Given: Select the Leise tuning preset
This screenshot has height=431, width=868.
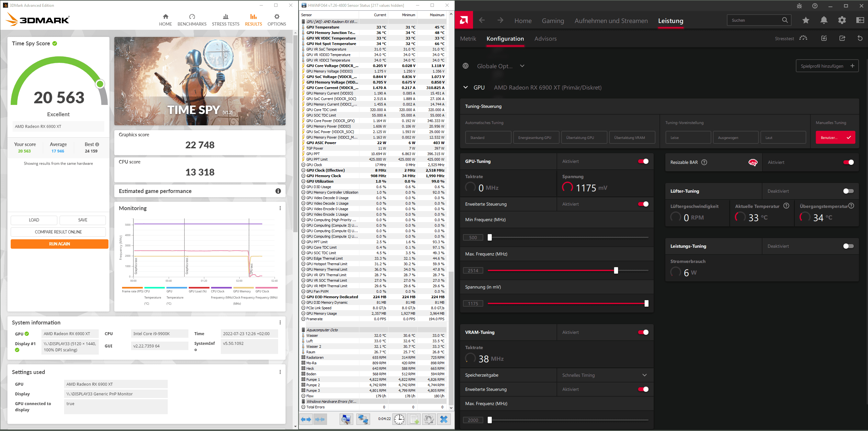Looking at the screenshot, I should [x=688, y=138].
